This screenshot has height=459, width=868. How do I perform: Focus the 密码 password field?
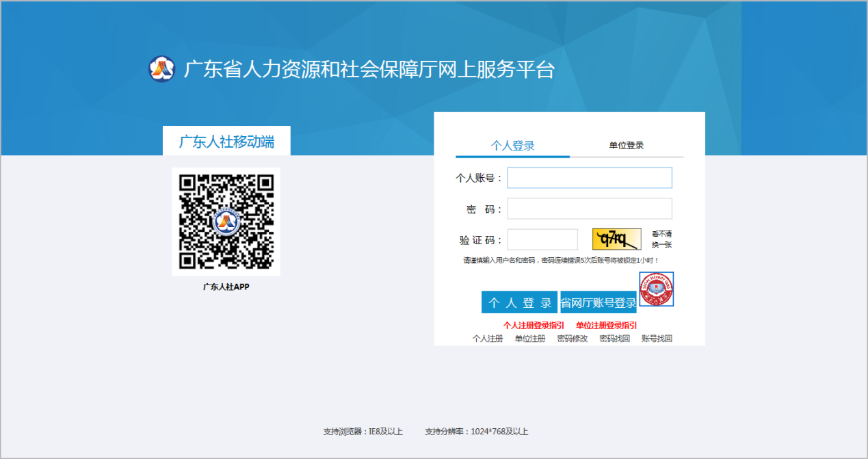(589, 209)
